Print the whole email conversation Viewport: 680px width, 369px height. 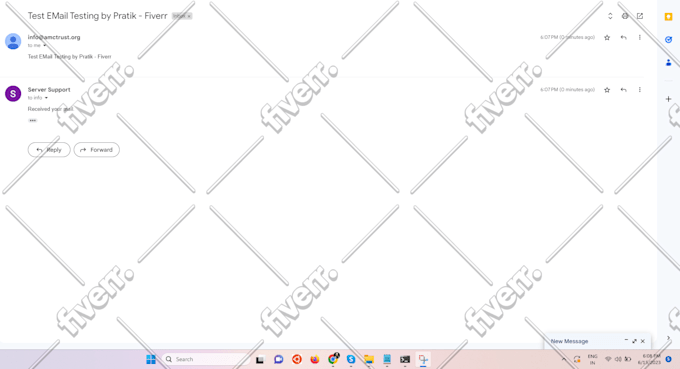coord(625,16)
